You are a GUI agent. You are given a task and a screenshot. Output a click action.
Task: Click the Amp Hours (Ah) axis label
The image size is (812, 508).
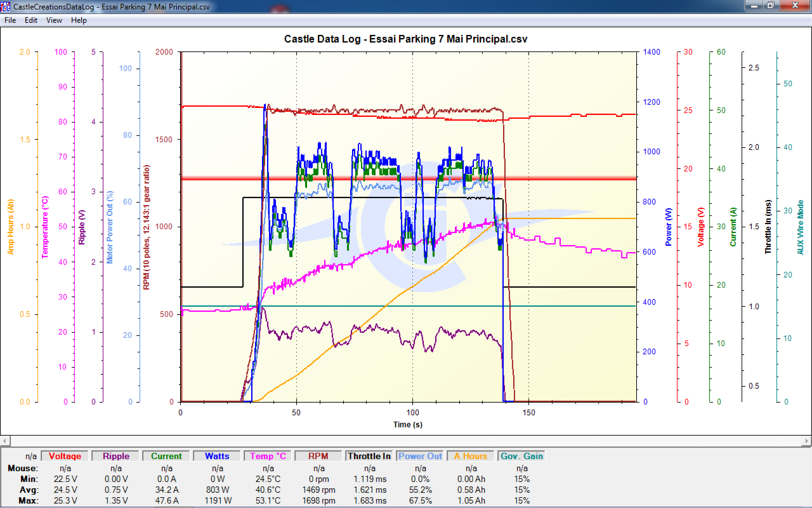pyautogui.click(x=10, y=227)
